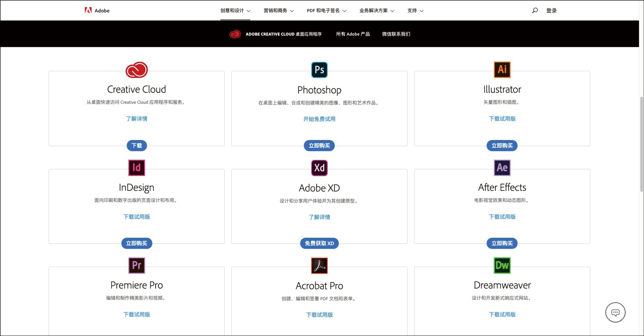Click the Illustrator Ai icon
This screenshot has height=336, width=644.
point(502,70)
